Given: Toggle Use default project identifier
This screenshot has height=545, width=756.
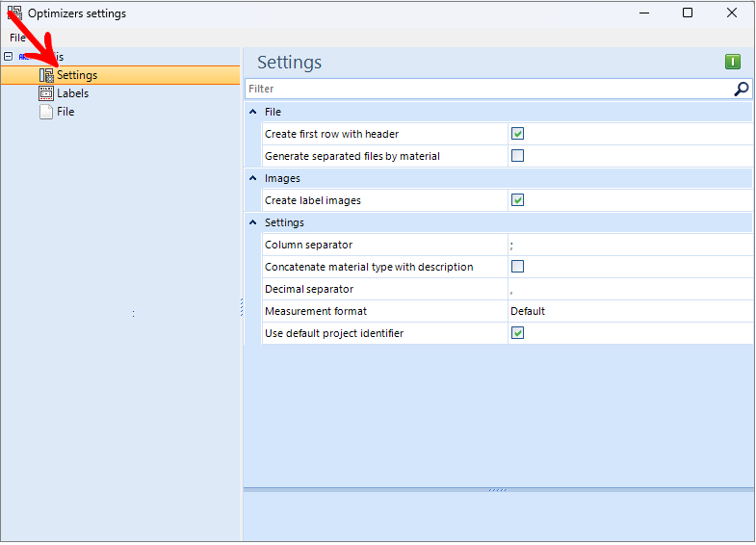Looking at the screenshot, I should (517, 333).
